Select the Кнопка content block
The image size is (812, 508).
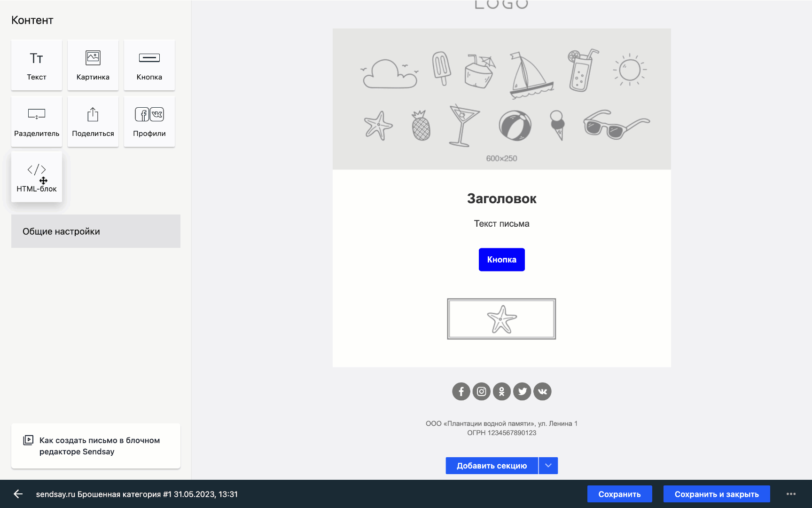pyautogui.click(x=149, y=65)
